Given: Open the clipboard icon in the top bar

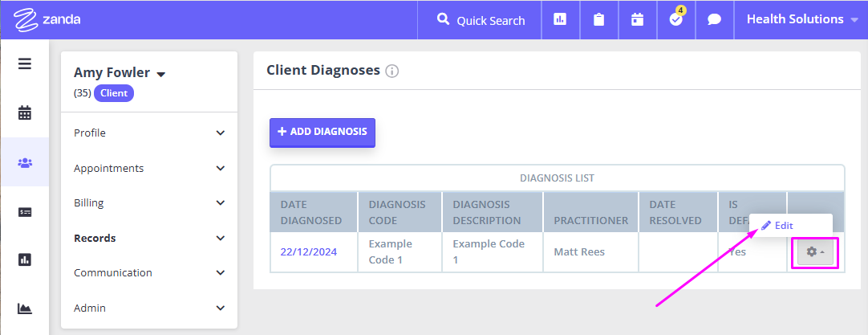Looking at the screenshot, I should click(x=598, y=20).
